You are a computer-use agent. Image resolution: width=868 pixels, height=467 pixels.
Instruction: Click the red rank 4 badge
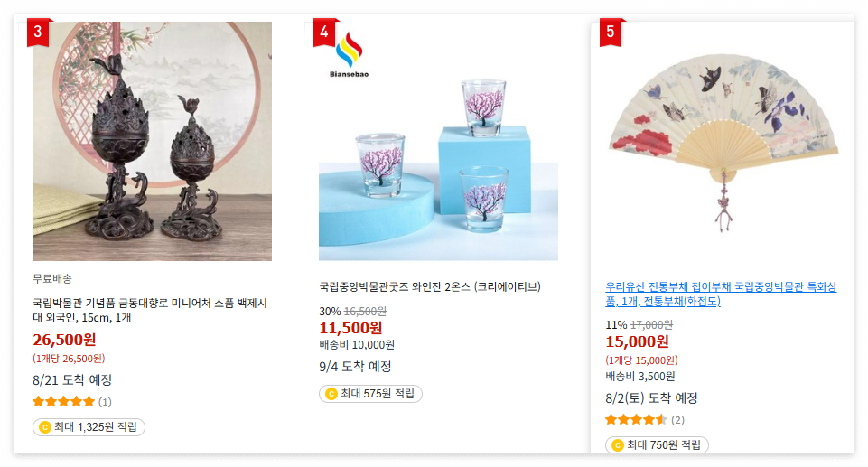(x=325, y=33)
